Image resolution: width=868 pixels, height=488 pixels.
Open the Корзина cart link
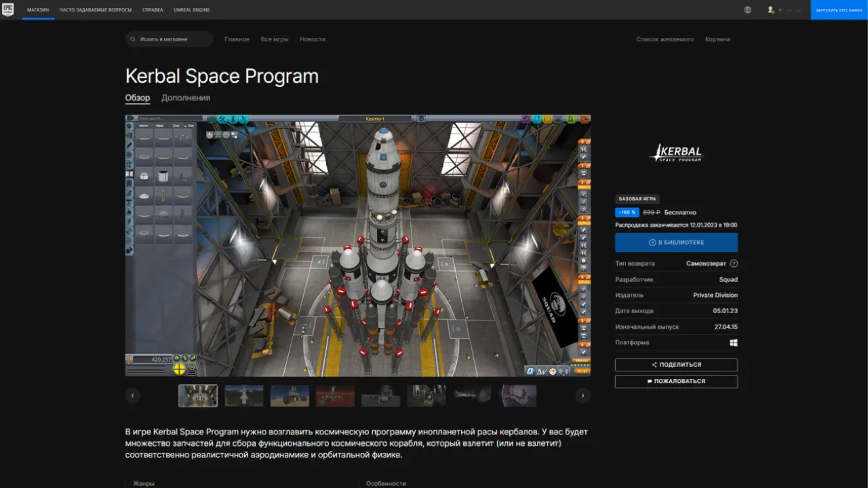point(717,39)
